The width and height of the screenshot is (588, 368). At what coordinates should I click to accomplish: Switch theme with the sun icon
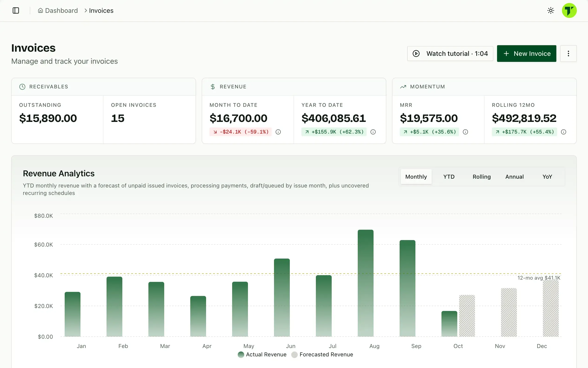551,10
